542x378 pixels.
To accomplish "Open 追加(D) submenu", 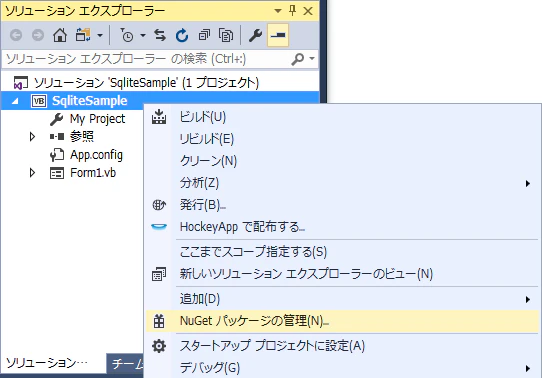I will point(342,299).
